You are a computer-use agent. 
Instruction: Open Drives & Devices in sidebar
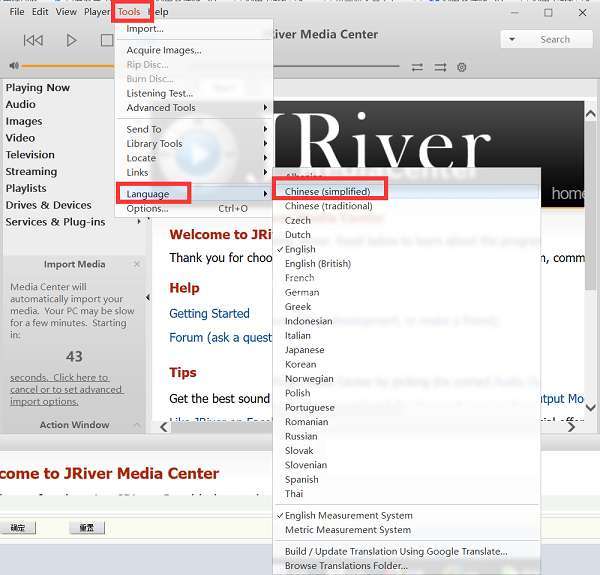[x=48, y=205]
